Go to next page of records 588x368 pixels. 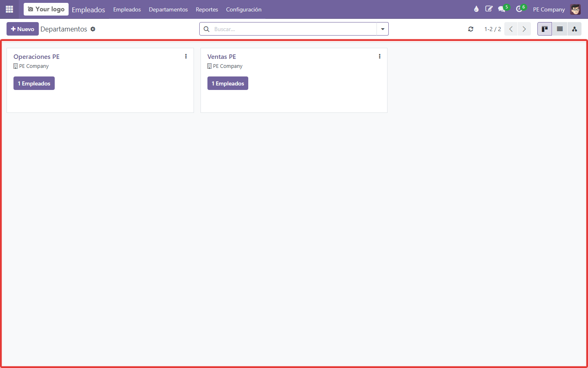[x=524, y=29]
